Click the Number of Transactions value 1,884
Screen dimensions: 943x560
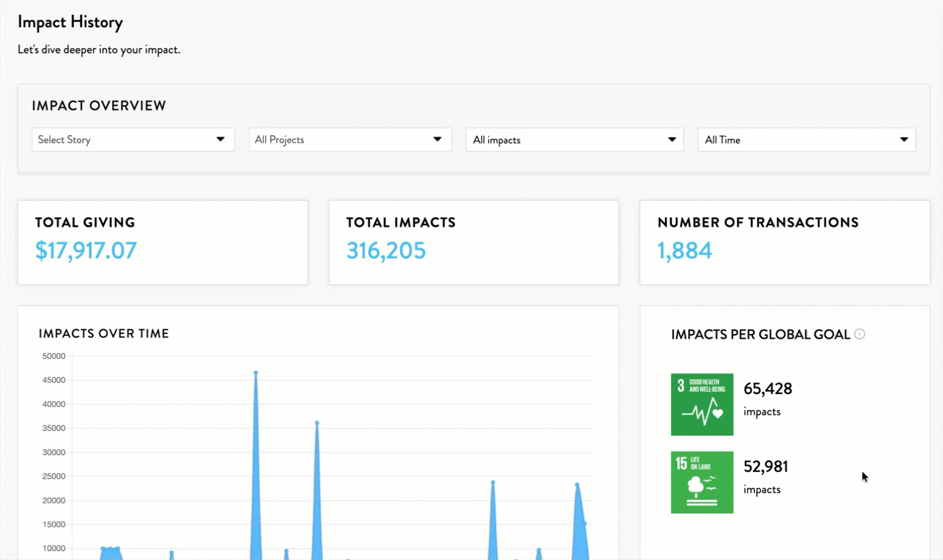coord(685,251)
